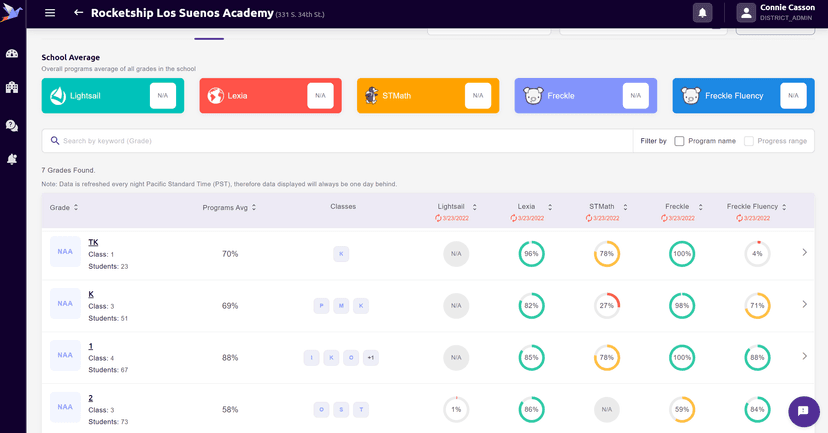Screen dimensions: 828x433
Task: Open the K grade link
Action: click(91, 294)
